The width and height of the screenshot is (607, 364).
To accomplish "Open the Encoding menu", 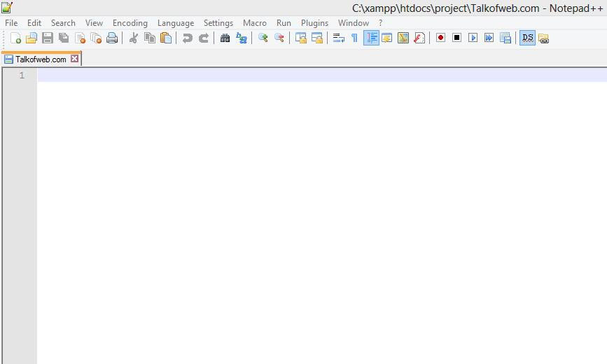I will [x=130, y=23].
